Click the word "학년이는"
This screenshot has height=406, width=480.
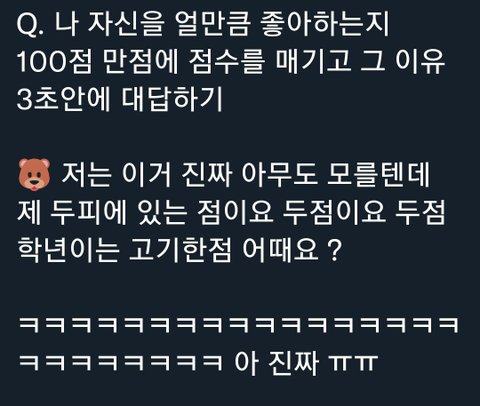click(x=68, y=249)
